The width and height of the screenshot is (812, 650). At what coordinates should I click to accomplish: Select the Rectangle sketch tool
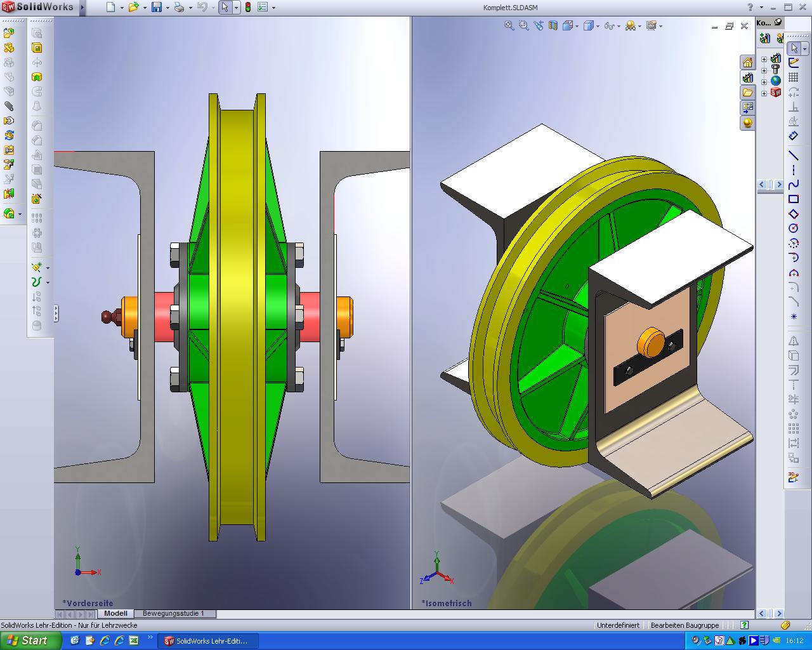pyautogui.click(x=793, y=199)
